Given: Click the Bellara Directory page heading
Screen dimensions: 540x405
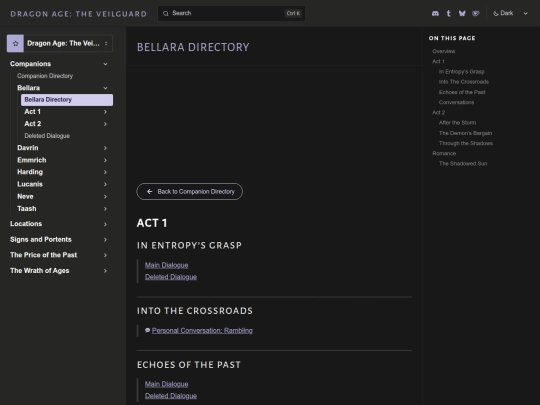Looking at the screenshot, I should (x=193, y=47).
